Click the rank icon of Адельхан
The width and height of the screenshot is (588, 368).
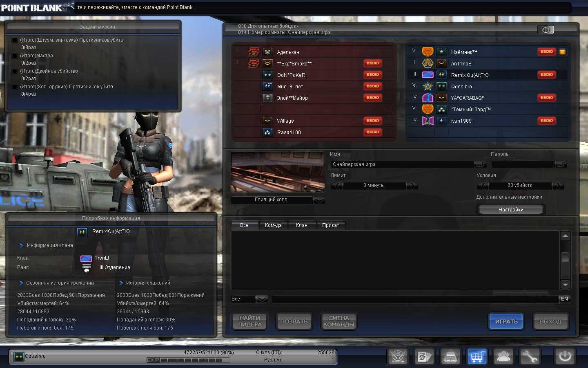(267, 52)
